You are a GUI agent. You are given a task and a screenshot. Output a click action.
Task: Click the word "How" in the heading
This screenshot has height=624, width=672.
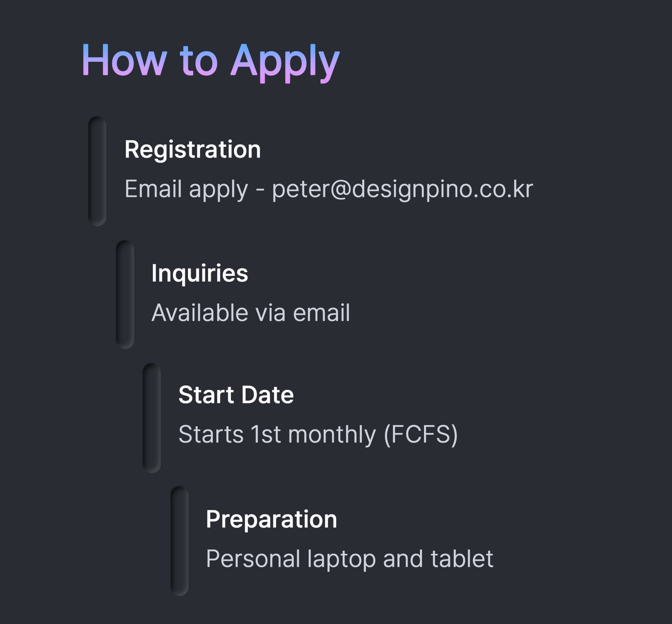click(x=124, y=60)
